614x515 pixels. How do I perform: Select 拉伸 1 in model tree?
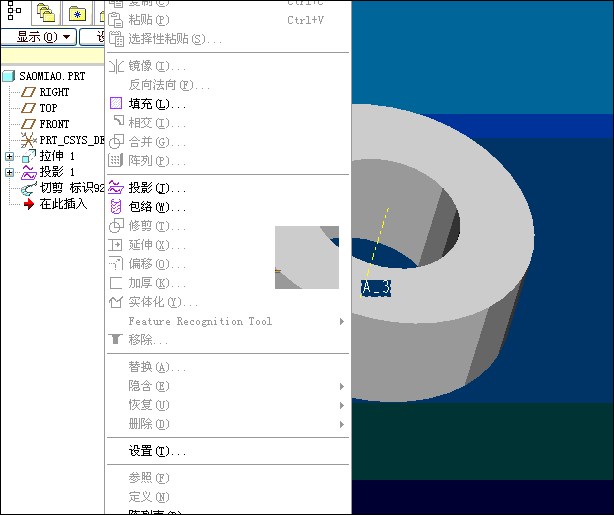pyautogui.click(x=57, y=156)
